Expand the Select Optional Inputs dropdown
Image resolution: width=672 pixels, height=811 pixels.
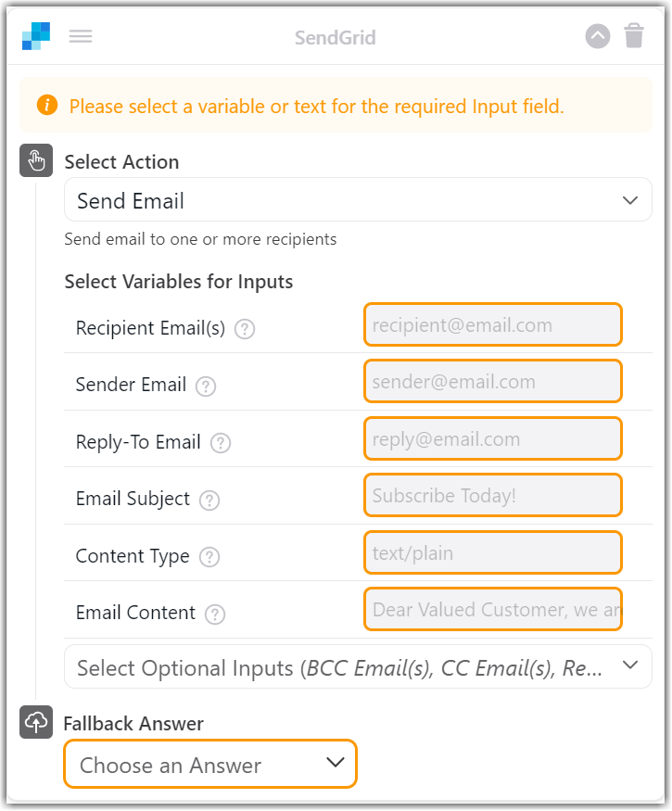[358, 665]
